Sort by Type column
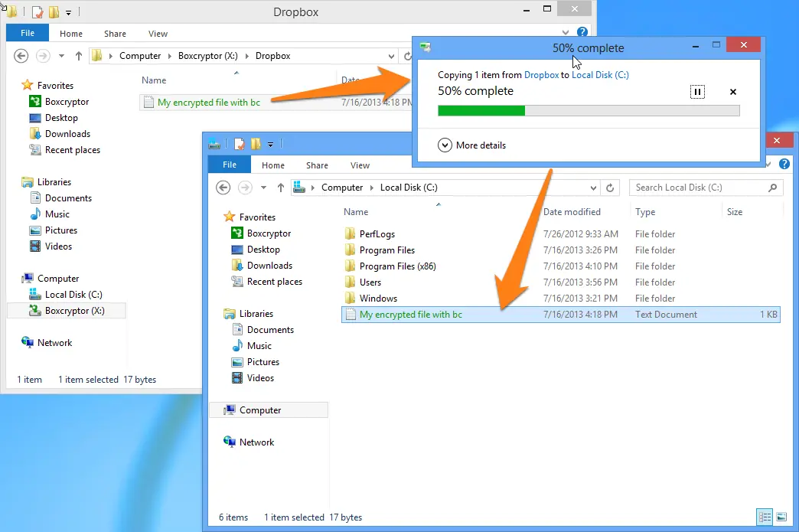The width and height of the screenshot is (799, 532). pyautogui.click(x=645, y=212)
